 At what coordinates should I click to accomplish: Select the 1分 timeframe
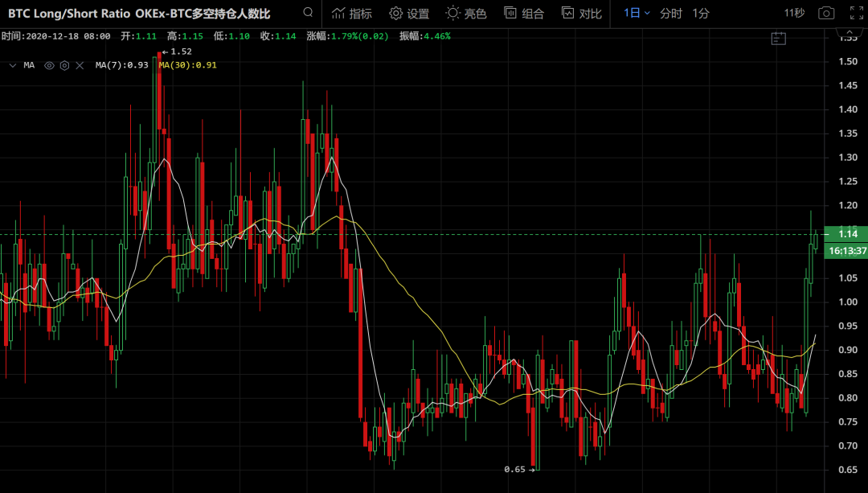point(701,14)
